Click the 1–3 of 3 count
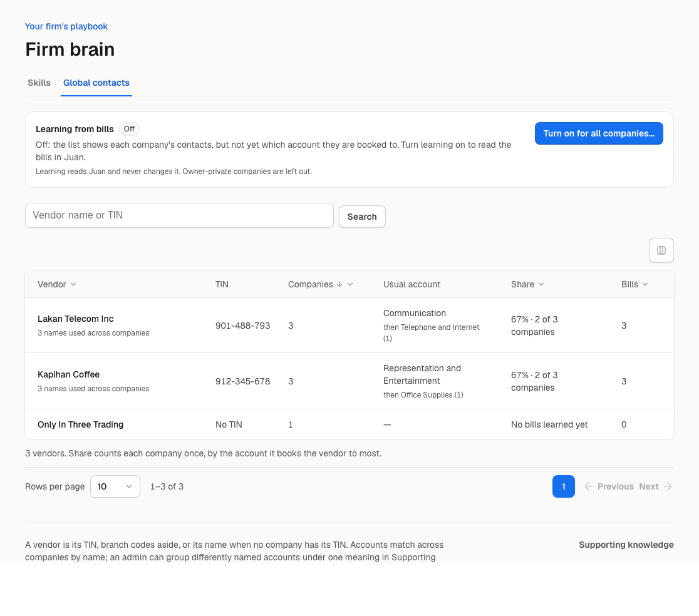699x616 pixels. tap(167, 486)
